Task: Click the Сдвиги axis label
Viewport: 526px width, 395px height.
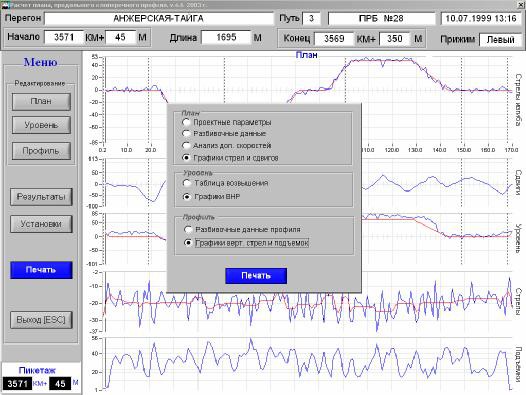Action: 518,182
